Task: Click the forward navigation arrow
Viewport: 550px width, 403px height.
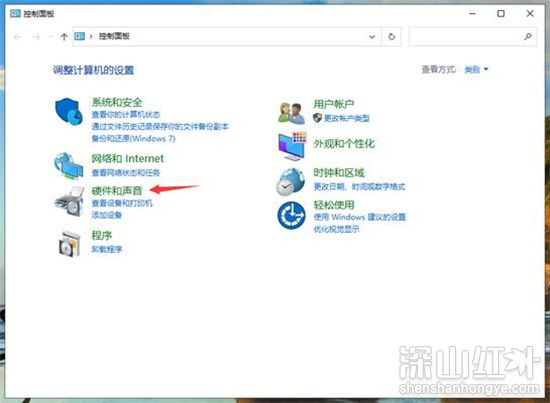Action: tap(36, 36)
